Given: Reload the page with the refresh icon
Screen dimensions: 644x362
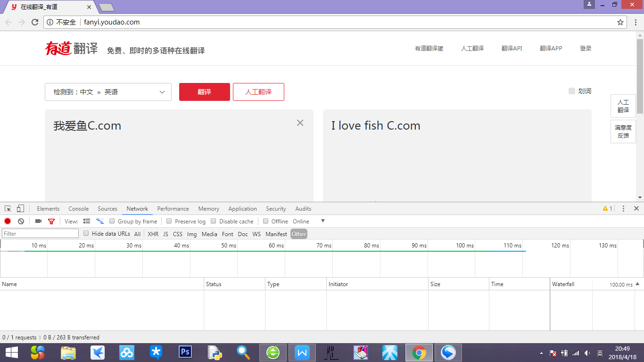Looking at the screenshot, I should coord(34,22).
